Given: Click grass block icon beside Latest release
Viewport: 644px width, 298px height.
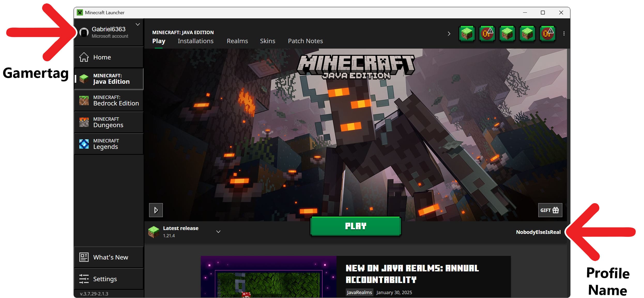Looking at the screenshot, I should click(x=154, y=232).
